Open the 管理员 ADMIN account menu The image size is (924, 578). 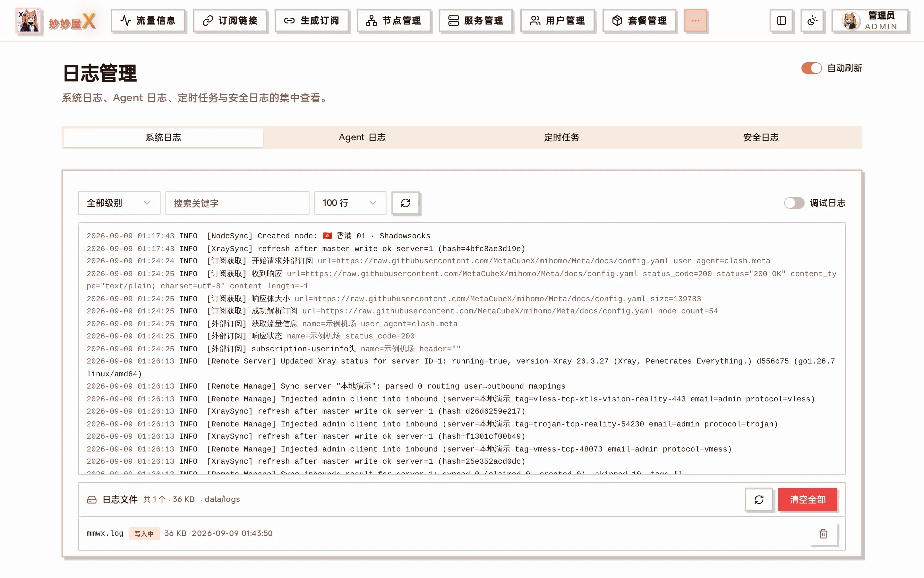coord(870,21)
